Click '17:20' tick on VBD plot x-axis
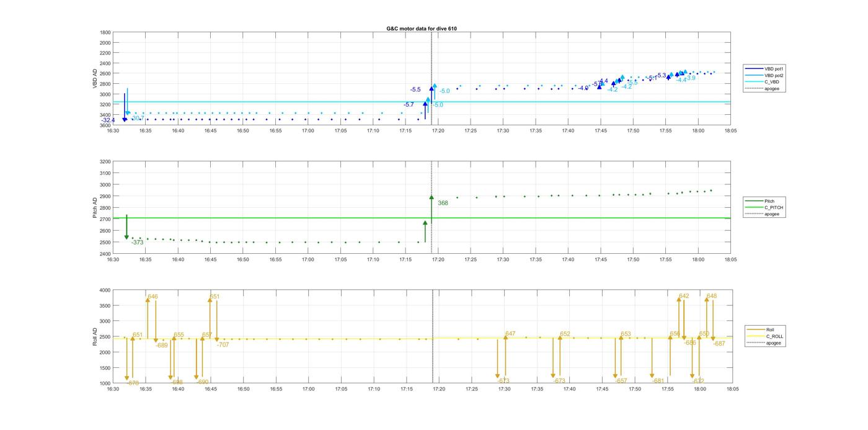868x430 pixels. 438,131
